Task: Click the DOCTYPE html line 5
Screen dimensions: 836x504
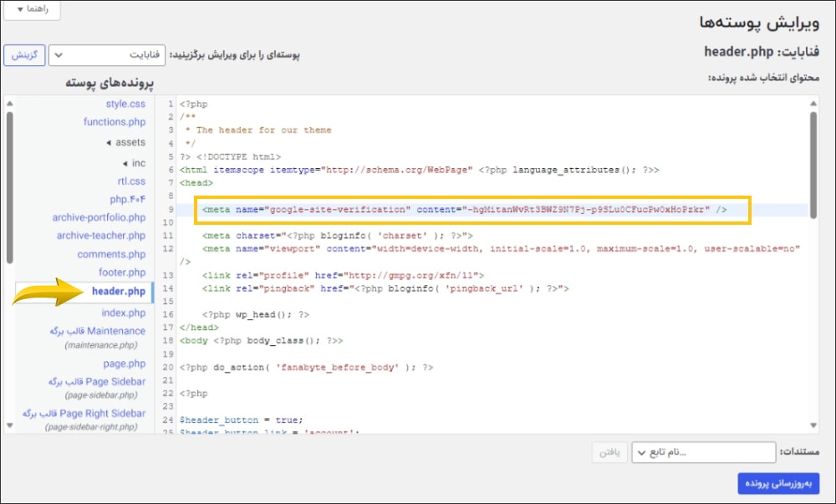Action: point(231,157)
